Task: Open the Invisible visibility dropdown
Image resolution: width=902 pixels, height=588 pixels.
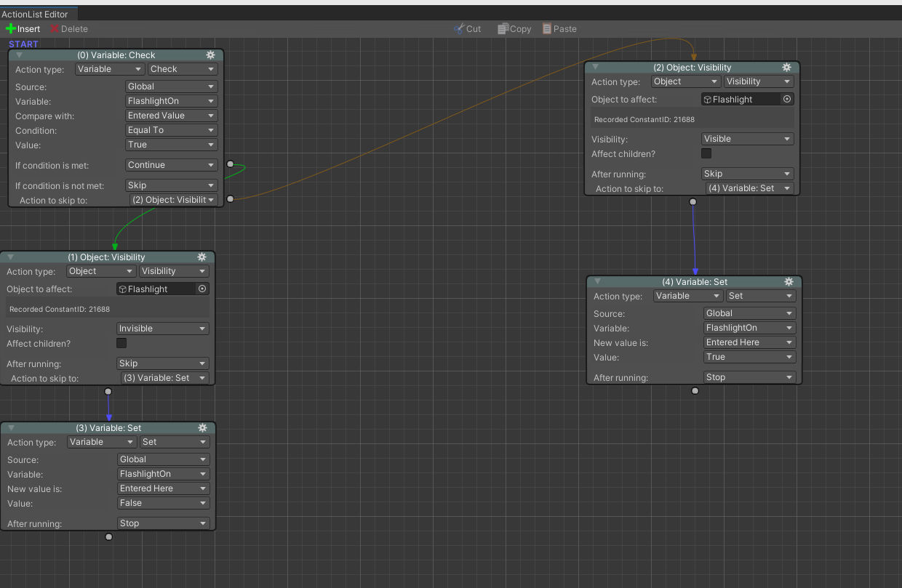Action: pos(163,329)
